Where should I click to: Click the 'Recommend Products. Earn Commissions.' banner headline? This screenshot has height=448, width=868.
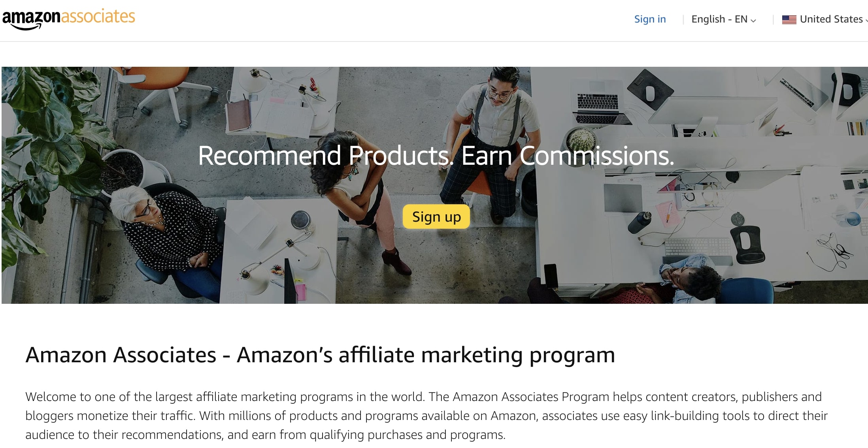point(436,156)
